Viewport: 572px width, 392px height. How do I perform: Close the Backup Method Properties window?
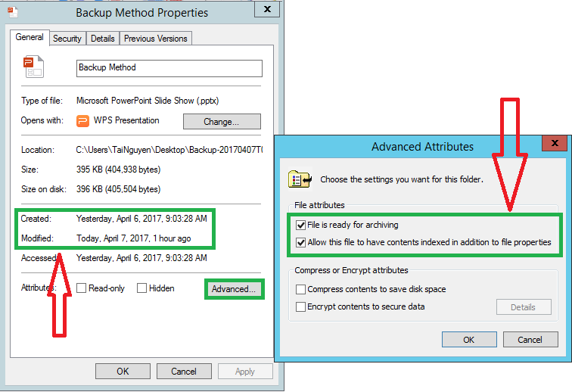click(265, 10)
